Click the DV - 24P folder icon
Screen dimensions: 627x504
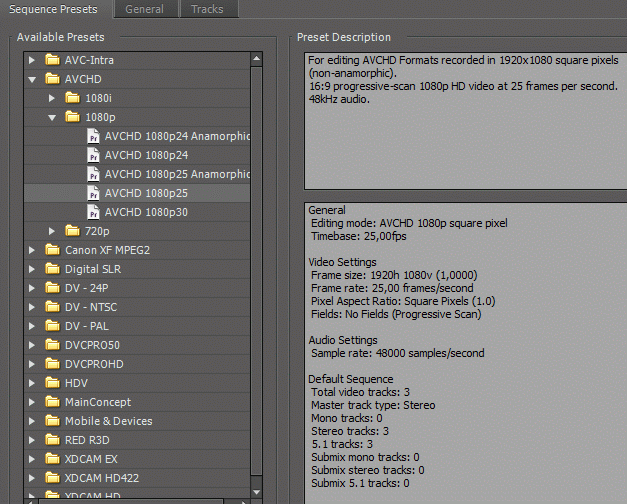[52, 288]
